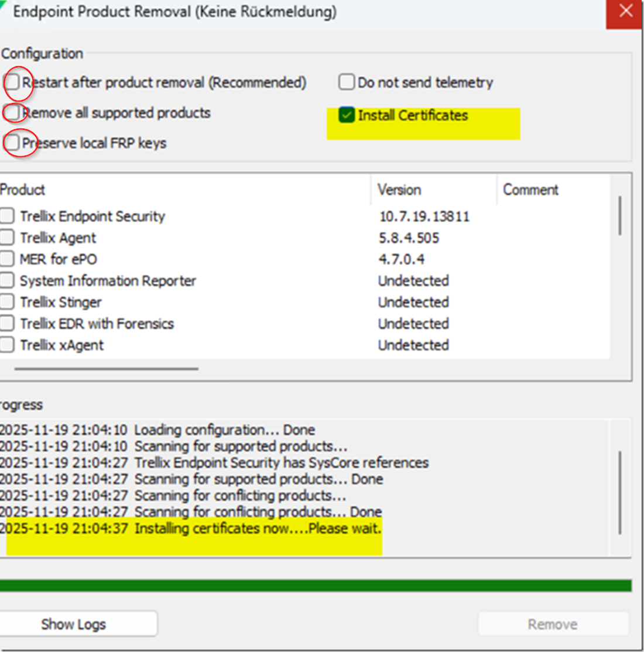Select System Information Reporter checkbox

pos(7,280)
